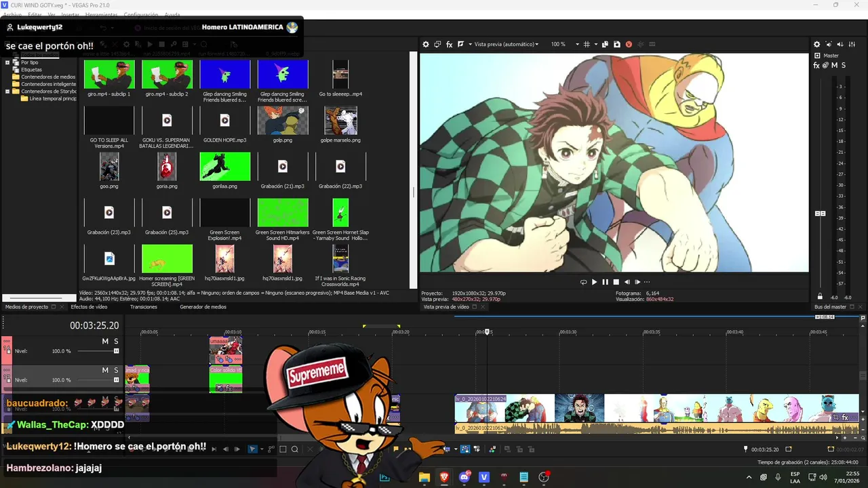The width and height of the screenshot is (868, 488).
Task: Toggle Master bus fader lock icon
Action: pyautogui.click(x=820, y=296)
